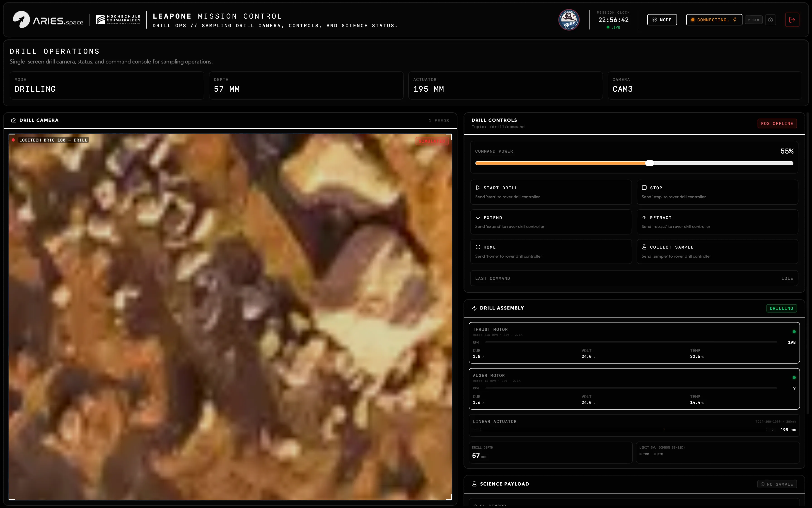This screenshot has height=508, width=812.
Task: Click the Actuator 195 MM stat card
Action: click(505, 85)
